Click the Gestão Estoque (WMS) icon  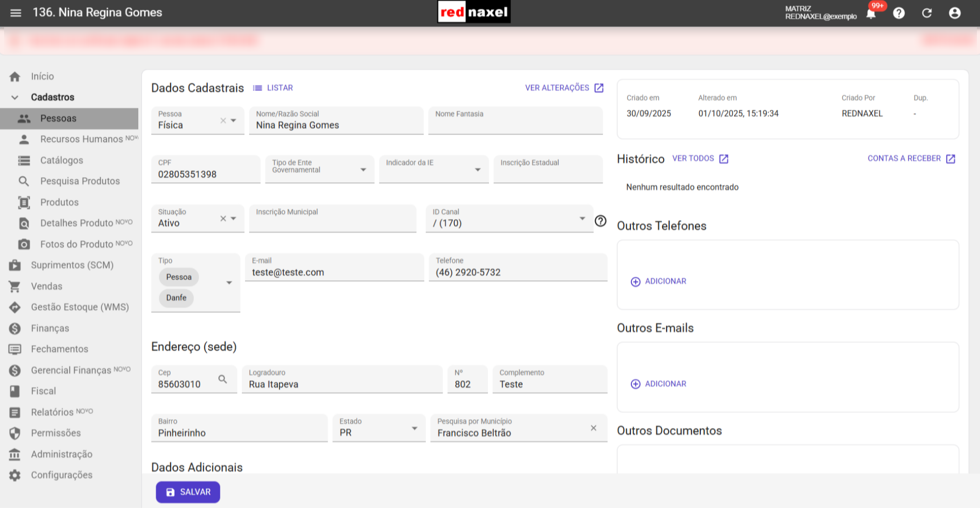tap(15, 307)
